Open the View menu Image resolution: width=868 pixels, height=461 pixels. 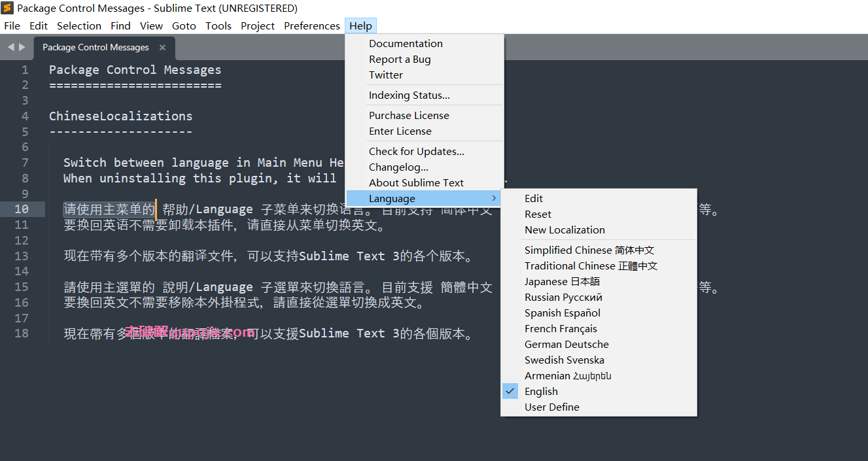click(x=151, y=26)
